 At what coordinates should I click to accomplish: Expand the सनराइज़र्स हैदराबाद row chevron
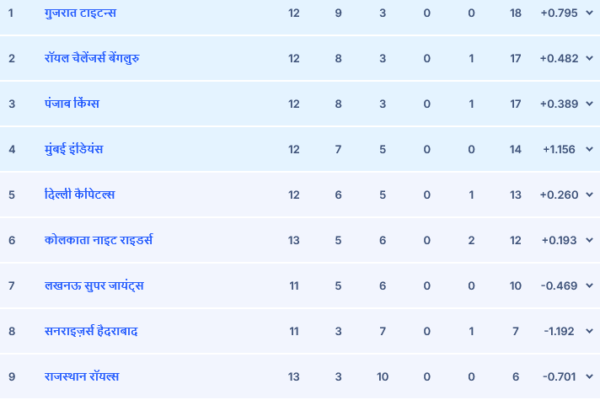[x=589, y=331]
